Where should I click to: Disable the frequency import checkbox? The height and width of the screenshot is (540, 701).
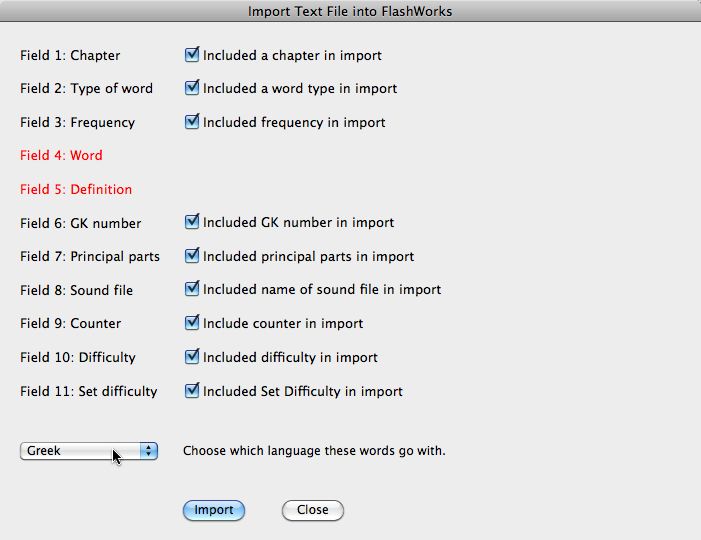point(192,122)
